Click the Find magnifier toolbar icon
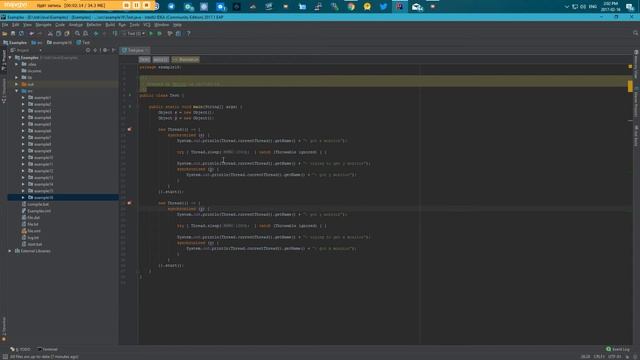 [77, 33]
